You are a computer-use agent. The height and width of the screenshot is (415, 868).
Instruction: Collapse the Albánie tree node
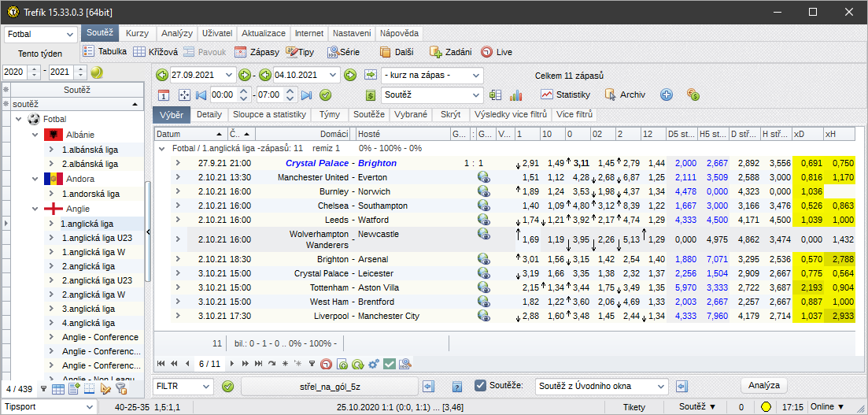[x=35, y=135]
